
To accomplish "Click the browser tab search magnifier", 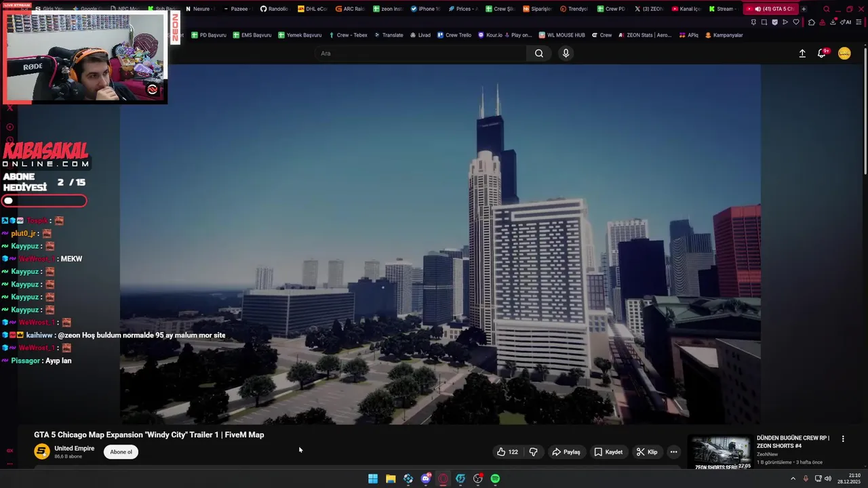I will tap(826, 9).
